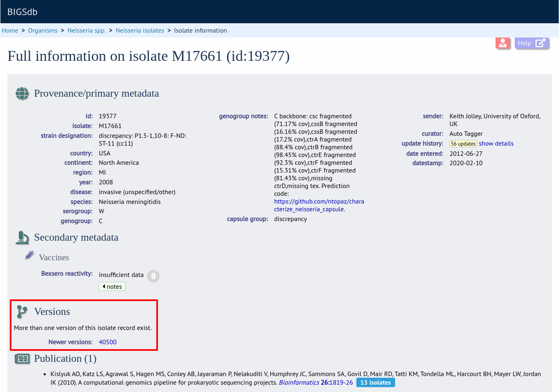Click the branch icon beside Versions

[x=22, y=312]
